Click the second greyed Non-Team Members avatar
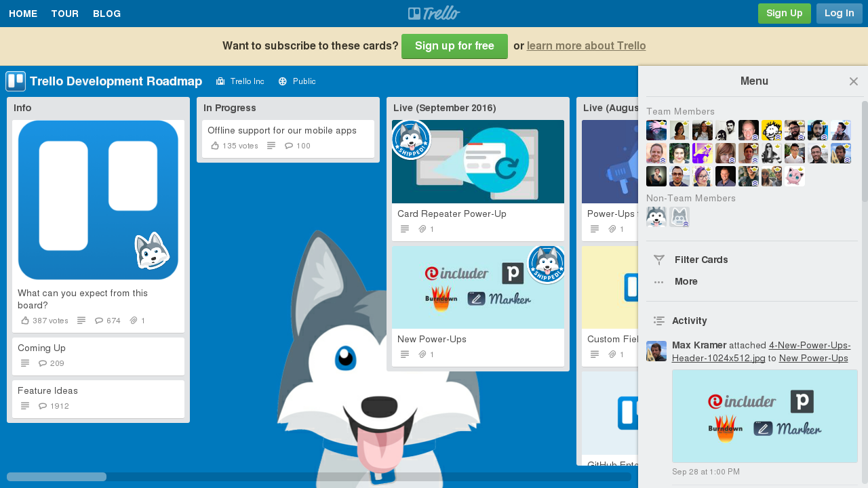 679,217
